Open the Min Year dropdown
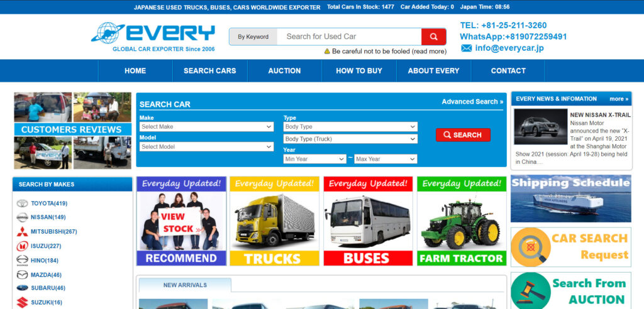644x309 pixels. click(314, 159)
